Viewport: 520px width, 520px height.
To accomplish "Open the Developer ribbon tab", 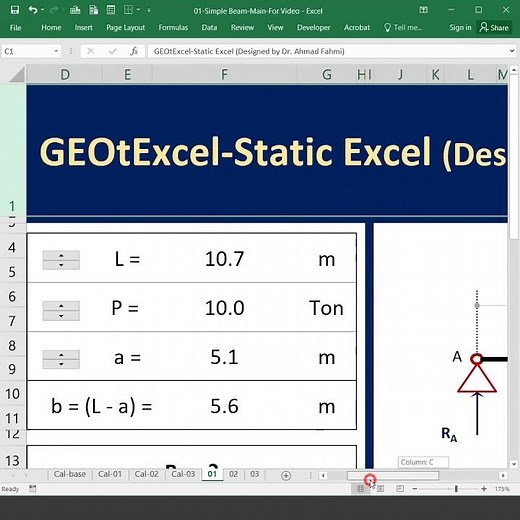I will tap(313, 28).
